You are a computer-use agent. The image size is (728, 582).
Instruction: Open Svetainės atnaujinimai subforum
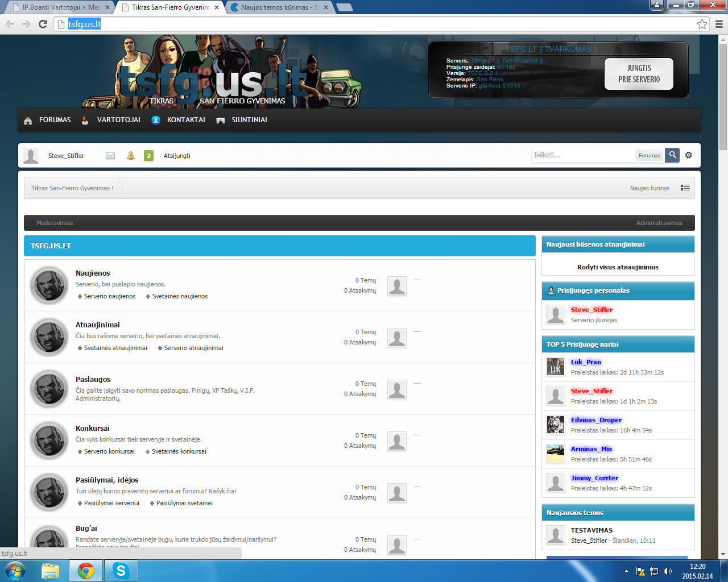click(x=115, y=348)
